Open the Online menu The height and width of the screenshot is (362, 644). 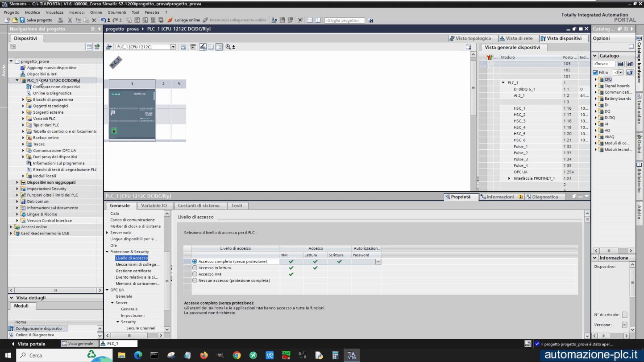pos(96,12)
